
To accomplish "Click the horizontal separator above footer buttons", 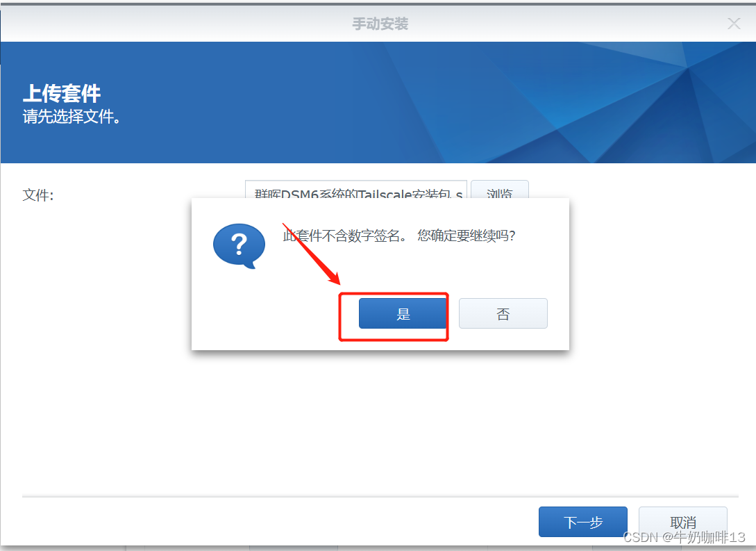I will click(x=380, y=497).
